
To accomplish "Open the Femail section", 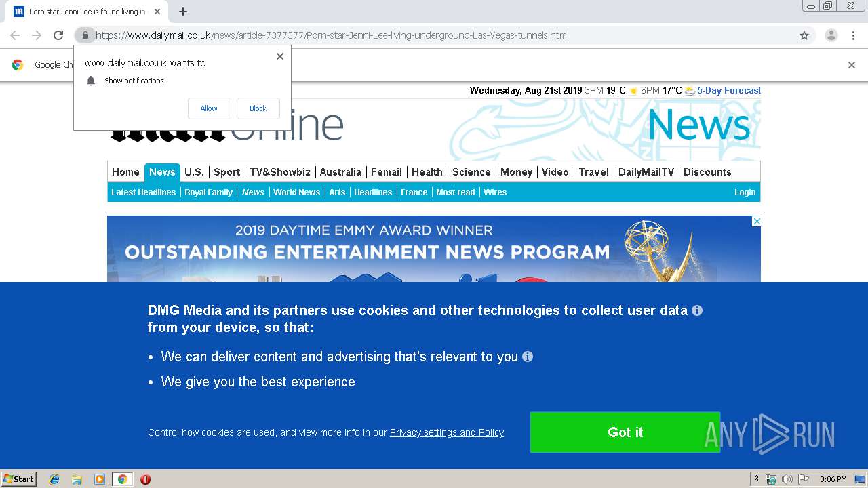I will [x=387, y=172].
